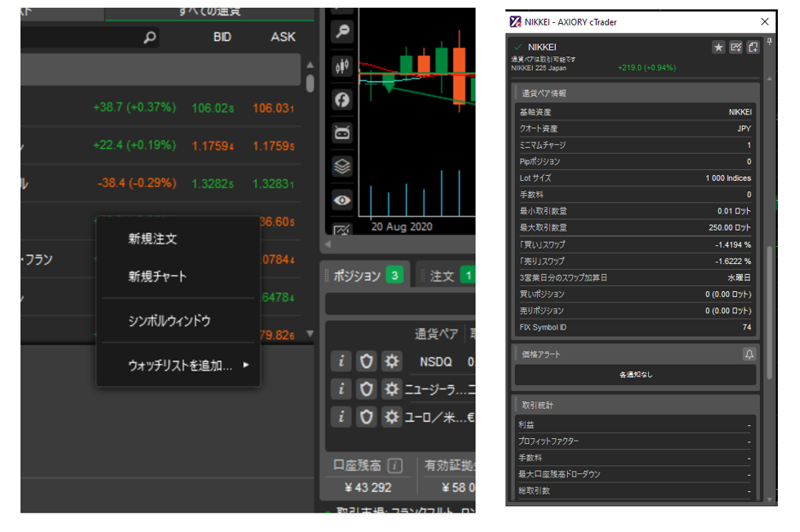Image resolution: width=800 pixels, height=532 pixels.
Task: Close the NIKKEI - AXIORY cTrader window
Action: pos(764,21)
